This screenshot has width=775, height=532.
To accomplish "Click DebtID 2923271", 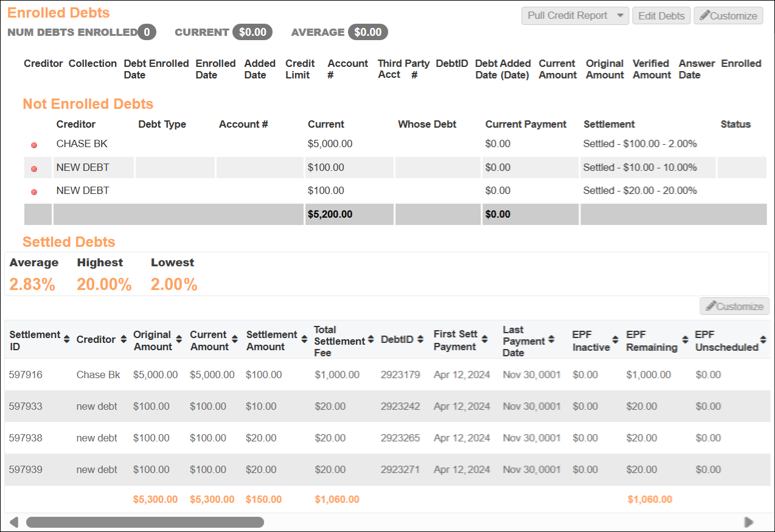I will 400,469.
